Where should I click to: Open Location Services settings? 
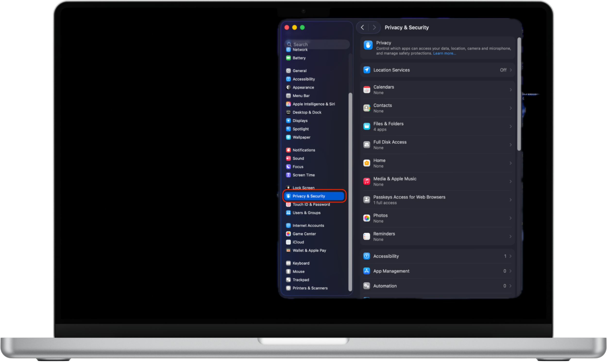tap(437, 70)
